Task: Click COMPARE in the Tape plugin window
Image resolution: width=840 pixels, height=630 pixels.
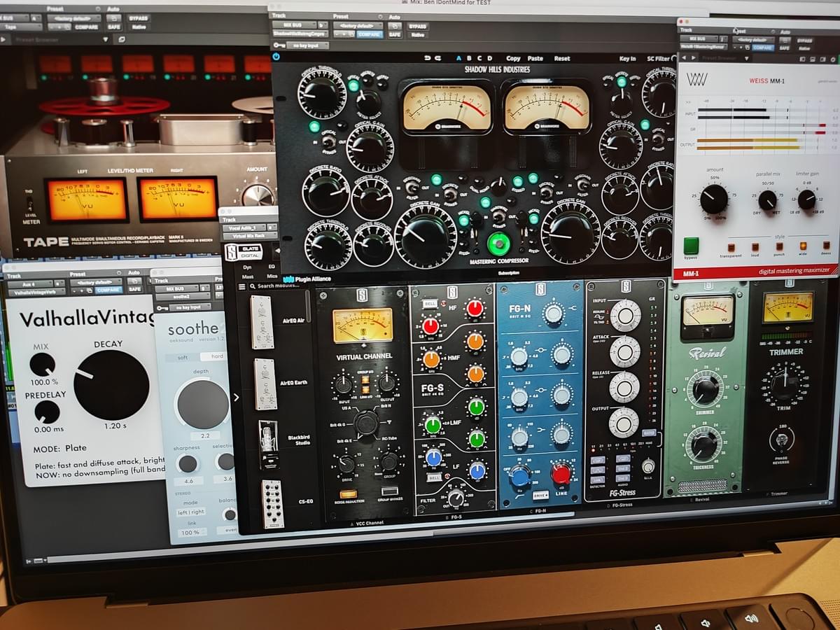Action: pyautogui.click(x=85, y=27)
